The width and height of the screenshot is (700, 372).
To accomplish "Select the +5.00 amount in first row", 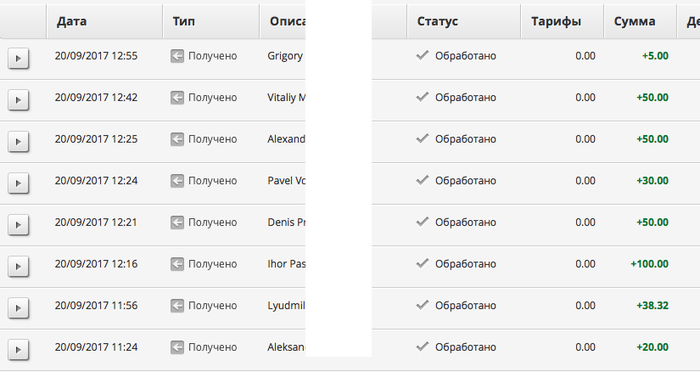I will [x=655, y=56].
